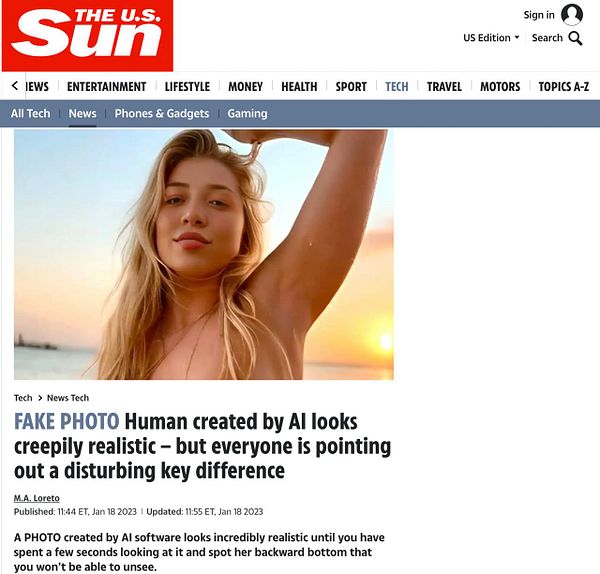Click the breadcrumb chevron after Tech
The width and height of the screenshot is (600, 574).
point(40,398)
